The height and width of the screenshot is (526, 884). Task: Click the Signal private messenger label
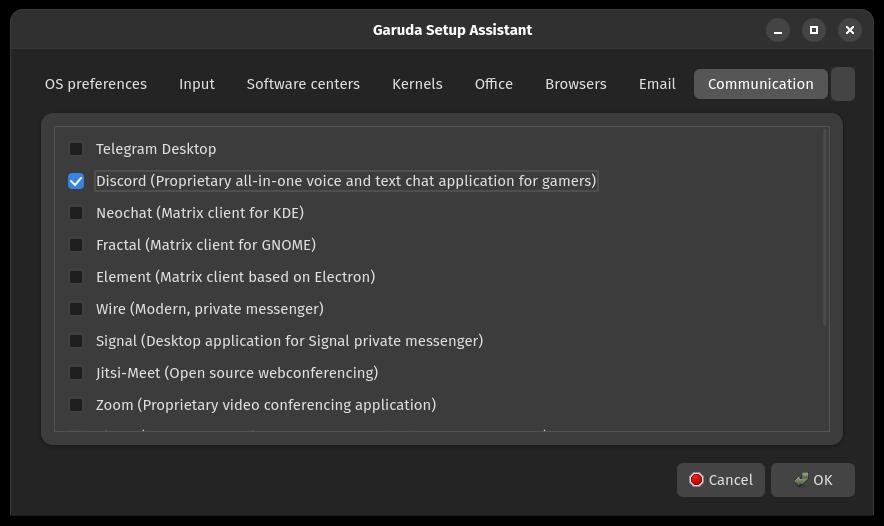pos(289,341)
